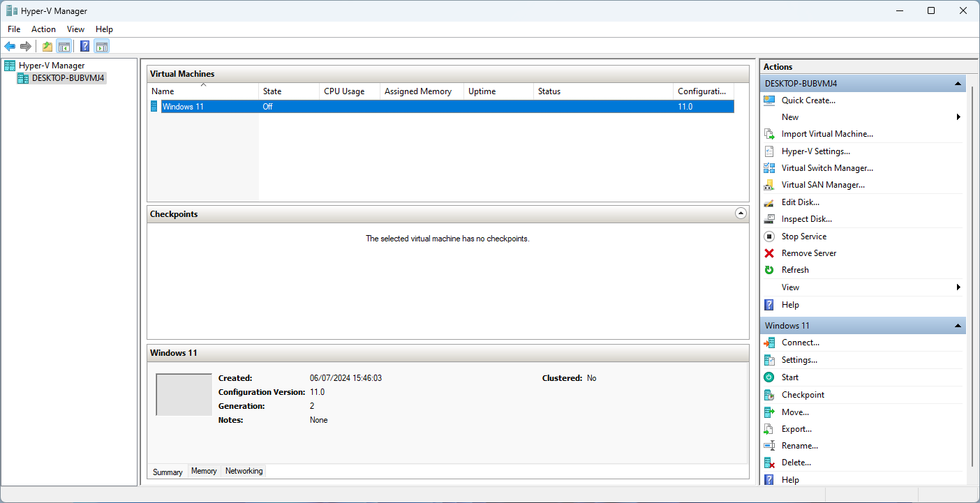Click the Delete icon for Windows 11 VM
The width and height of the screenshot is (980, 503).
(x=769, y=463)
